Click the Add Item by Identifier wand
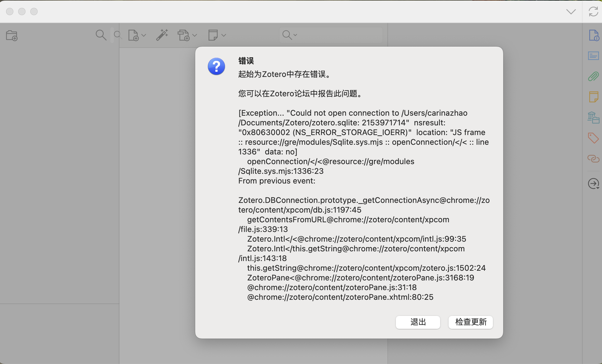Screen dimensions: 602x364 click(x=162, y=35)
